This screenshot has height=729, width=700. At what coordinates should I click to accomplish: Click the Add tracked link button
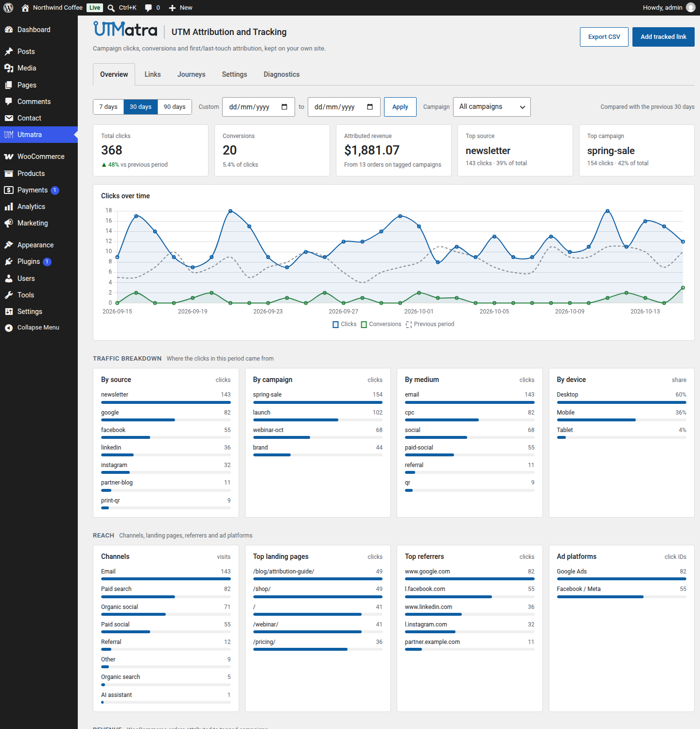[664, 37]
